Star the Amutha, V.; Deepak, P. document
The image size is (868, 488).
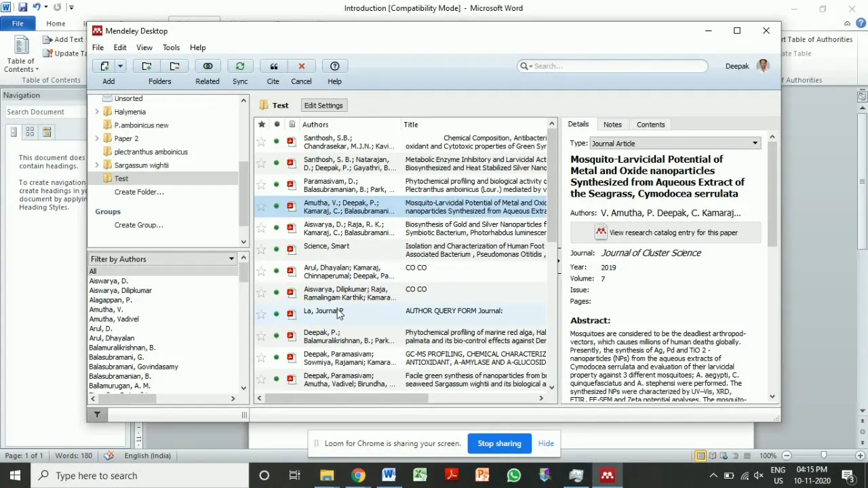[261, 207]
